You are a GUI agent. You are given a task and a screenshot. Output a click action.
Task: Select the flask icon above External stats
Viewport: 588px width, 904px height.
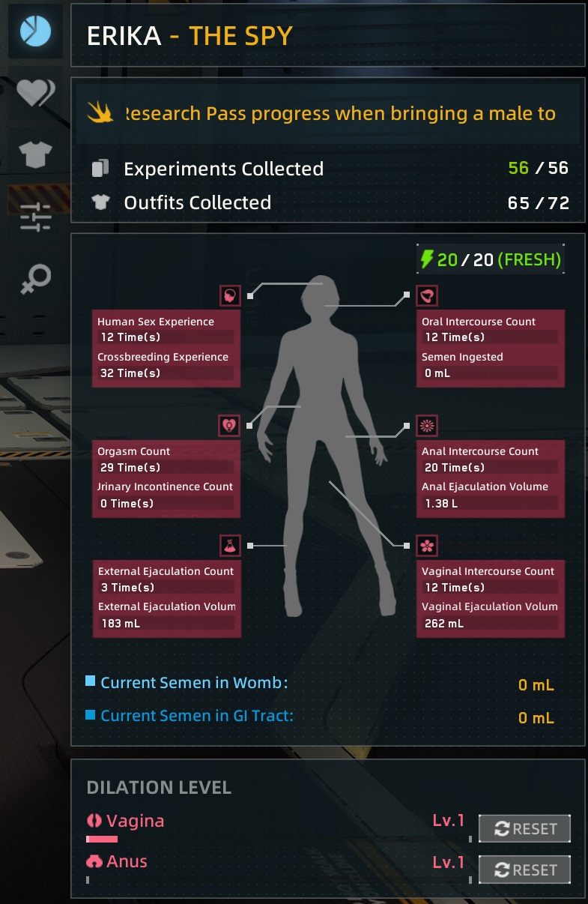pos(230,546)
